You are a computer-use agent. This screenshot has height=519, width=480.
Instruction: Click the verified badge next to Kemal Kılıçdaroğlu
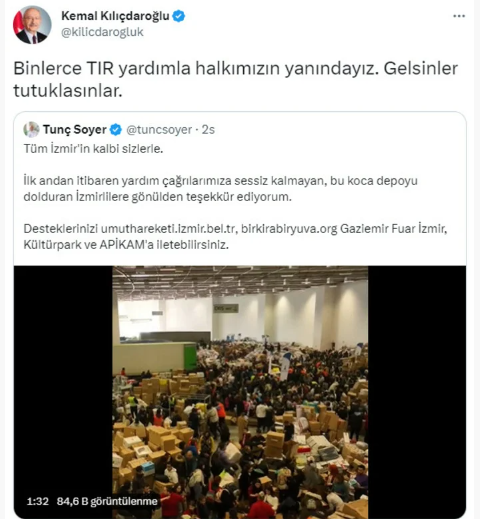[x=179, y=16]
